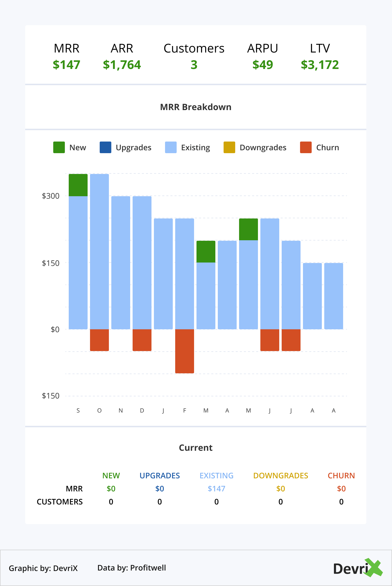Toggle the Churn series legend label
This screenshot has height=586, width=392.
tap(328, 147)
